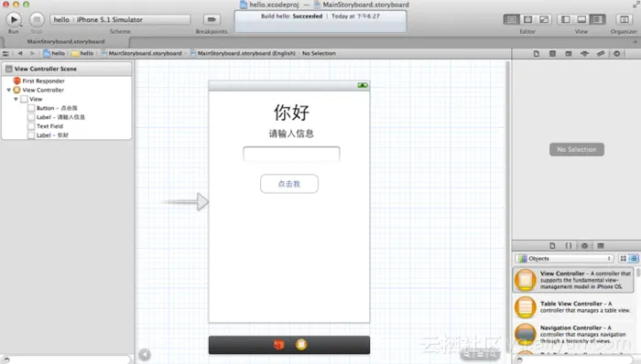Open MainStoryboard.storyboard (English) jump bar segment
The image size is (641, 364).
tap(243, 53)
